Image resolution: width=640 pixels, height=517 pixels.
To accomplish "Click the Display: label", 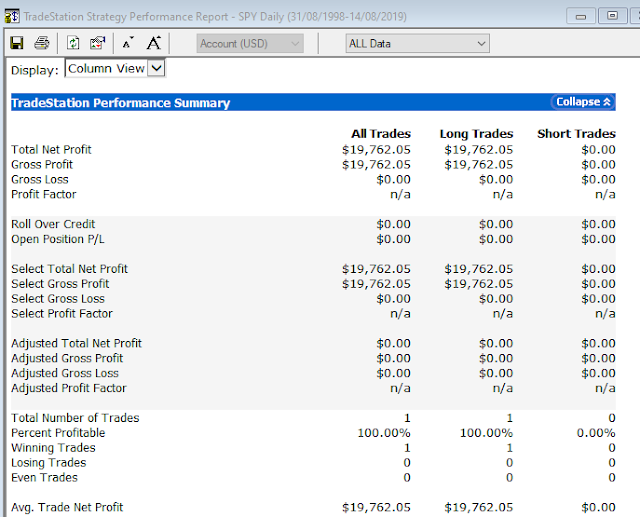I will point(35,70).
